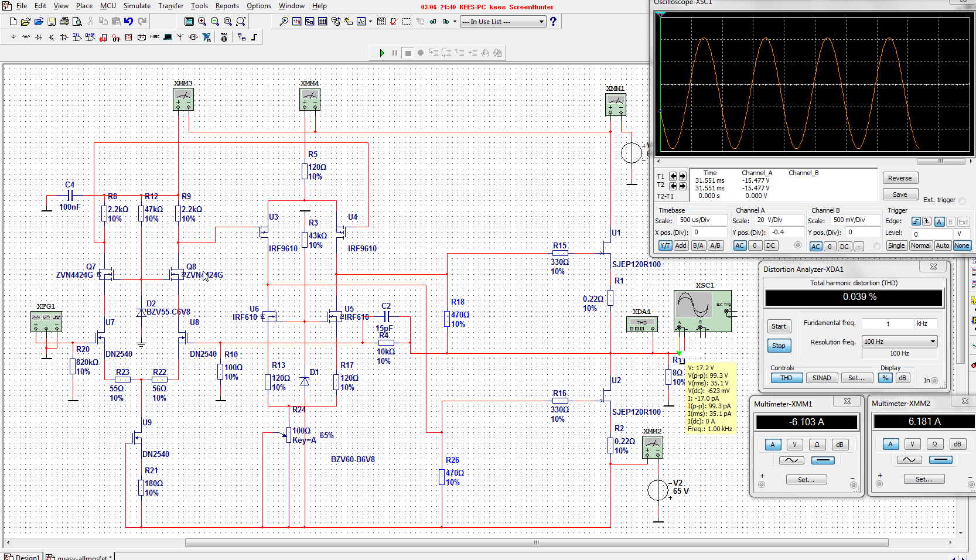Expand the forward annotate dropdown arrow
Image resolution: width=976 pixels, height=560 pixels.
point(455,22)
